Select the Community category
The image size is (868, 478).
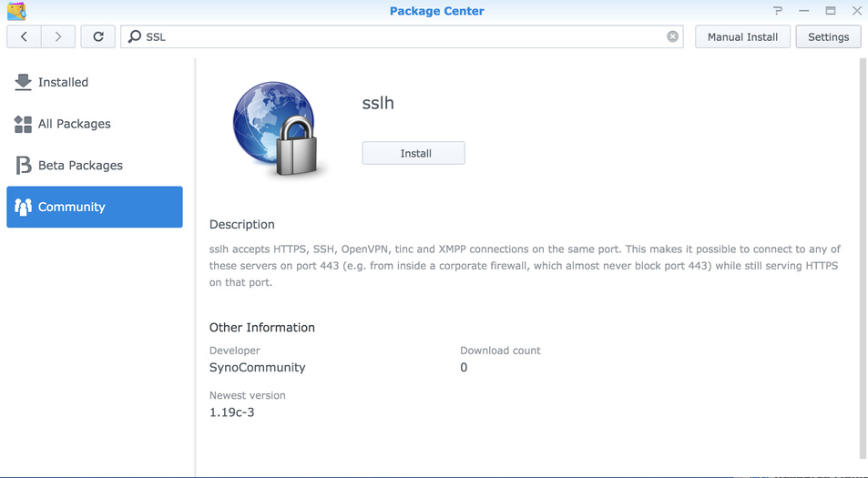pos(95,207)
